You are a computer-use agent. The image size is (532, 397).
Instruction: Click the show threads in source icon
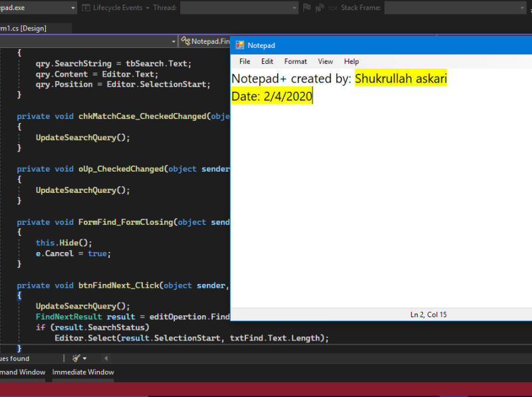coord(333,7)
